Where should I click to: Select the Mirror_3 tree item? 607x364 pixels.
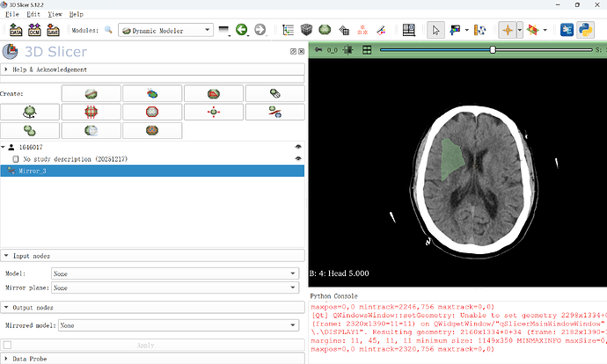(152, 171)
